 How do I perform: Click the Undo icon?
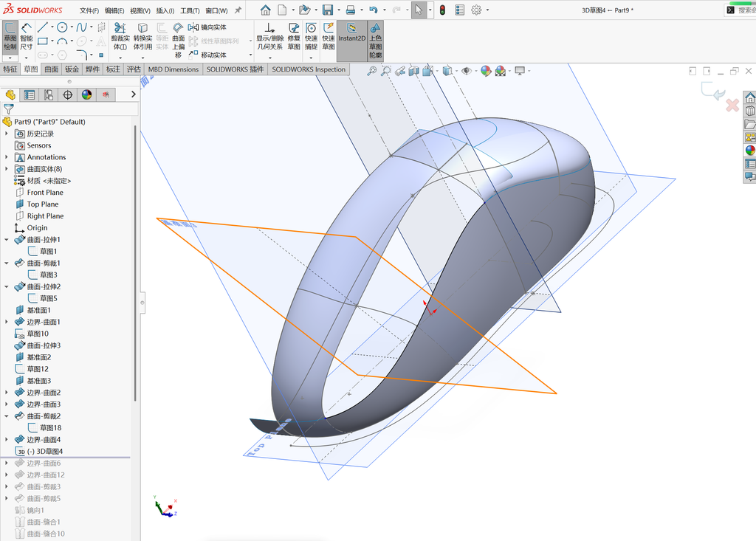point(373,10)
